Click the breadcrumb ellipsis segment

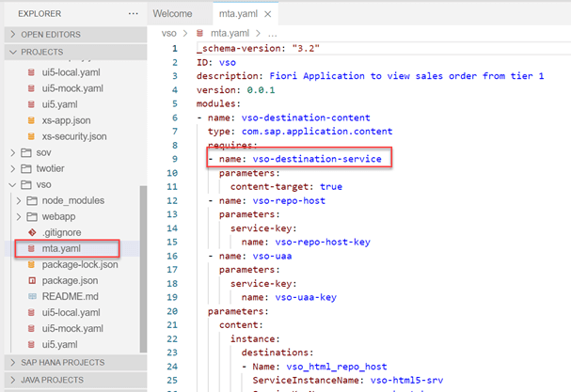[x=273, y=34]
